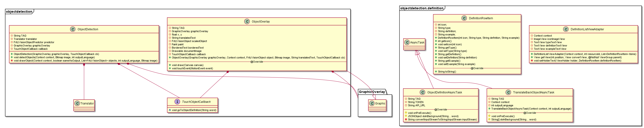Select 'TextView exampleTextView' field
The height and width of the screenshot is (128, 644).
550,49
